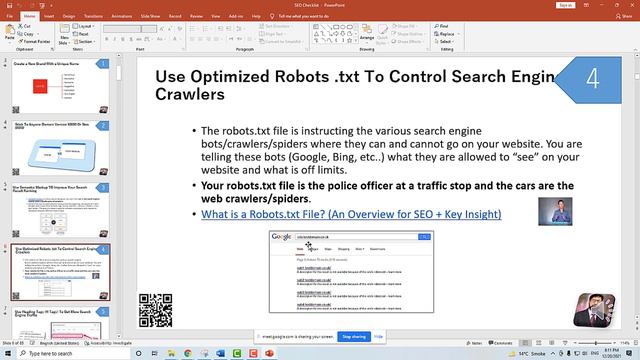Switch to Reading View in status bar
Viewport: 640px width, 360px height.
point(552,343)
